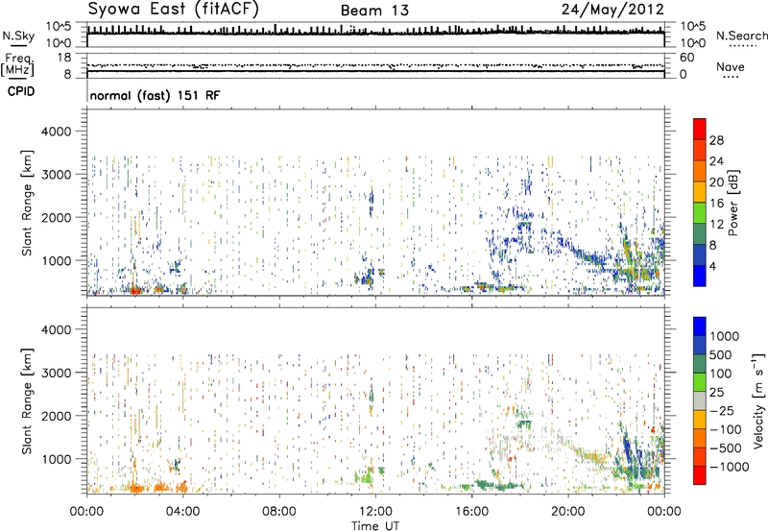The image size is (768, 532).
Task: Pick the yellow 16–20 dB Power segment
Action: point(700,191)
